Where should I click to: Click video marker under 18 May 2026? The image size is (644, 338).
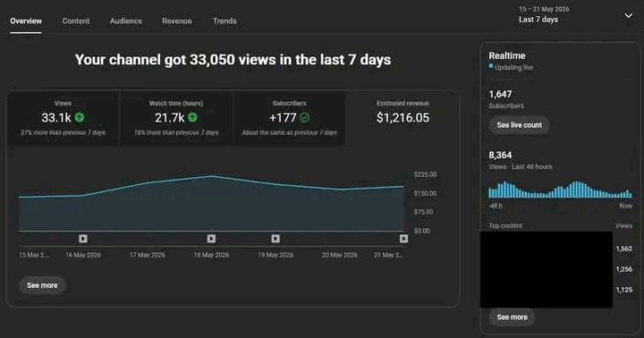coord(211,239)
